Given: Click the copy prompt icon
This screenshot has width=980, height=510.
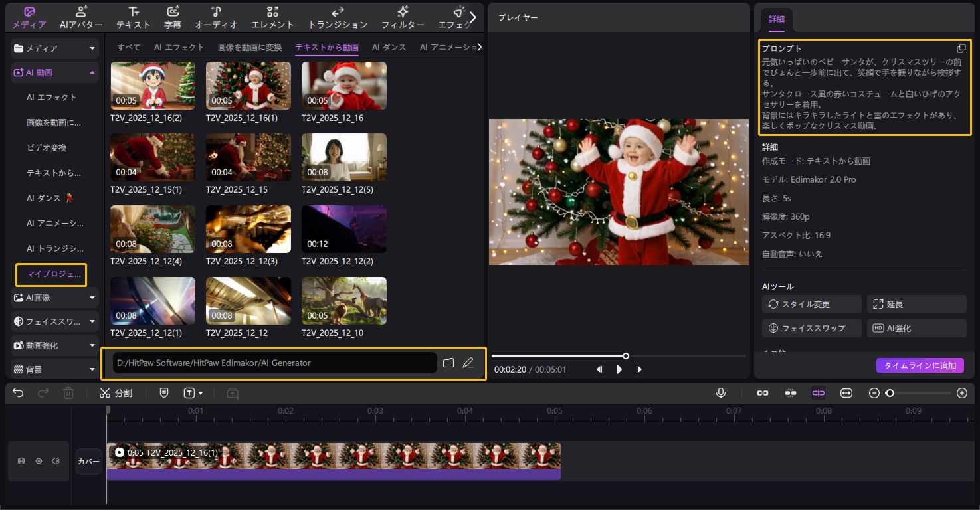Looking at the screenshot, I should [961, 49].
